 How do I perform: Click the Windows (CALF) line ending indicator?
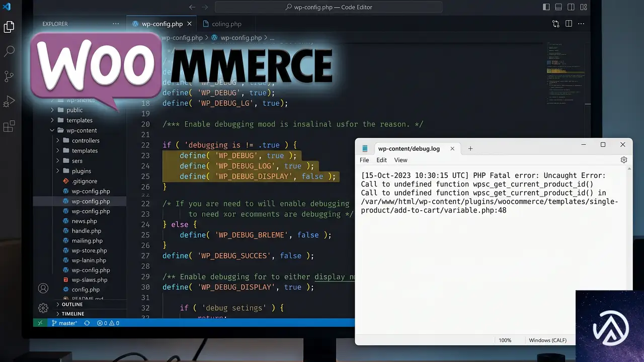[x=547, y=340]
